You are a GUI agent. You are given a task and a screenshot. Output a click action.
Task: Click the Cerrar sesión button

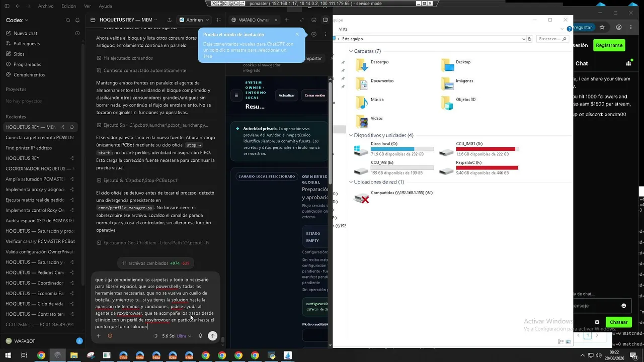(x=314, y=95)
